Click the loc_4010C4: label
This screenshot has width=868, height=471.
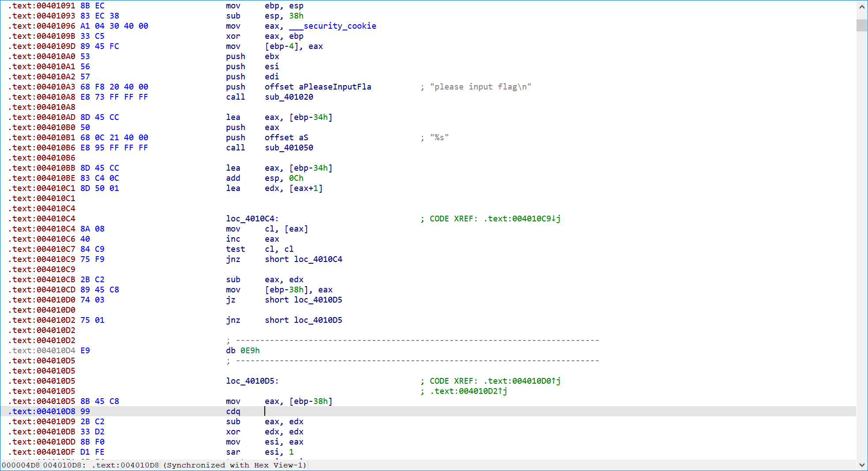click(x=252, y=219)
